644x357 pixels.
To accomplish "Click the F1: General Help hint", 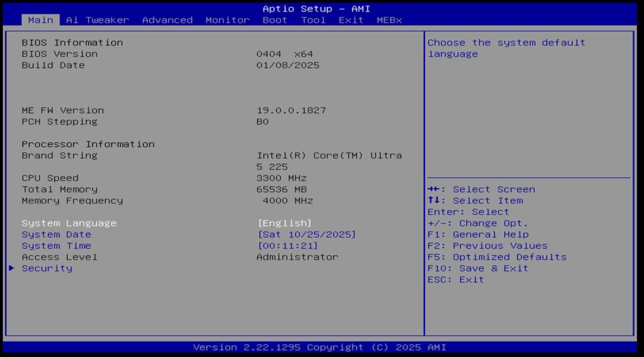I will (478, 234).
